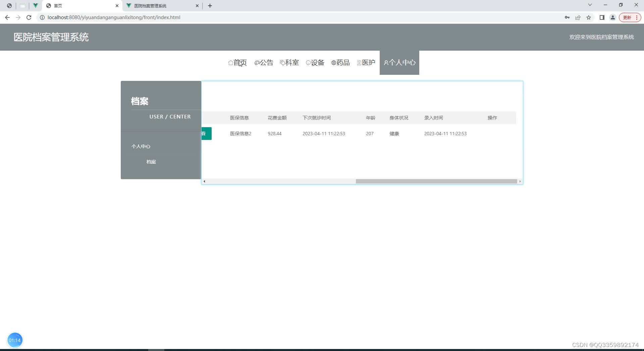
Task: Open the 首页 navigation item
Action: (237, 62)
